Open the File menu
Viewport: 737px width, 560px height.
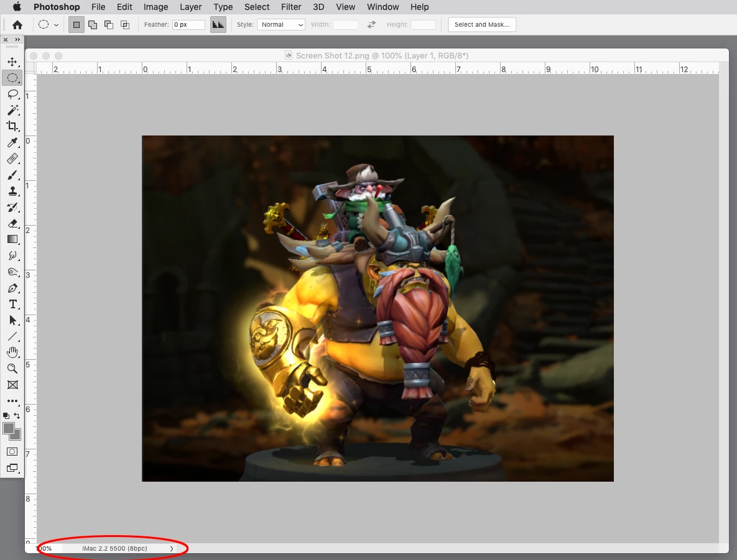tap(98, 7)
